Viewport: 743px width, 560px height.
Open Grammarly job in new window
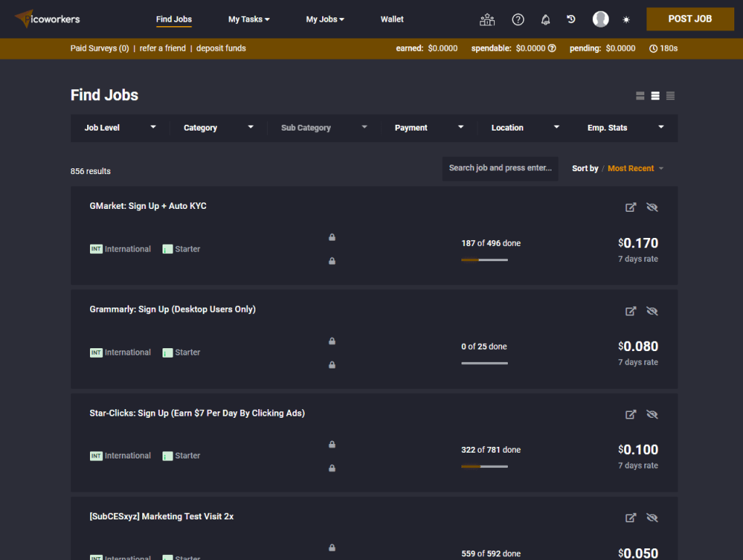[631, 310]
